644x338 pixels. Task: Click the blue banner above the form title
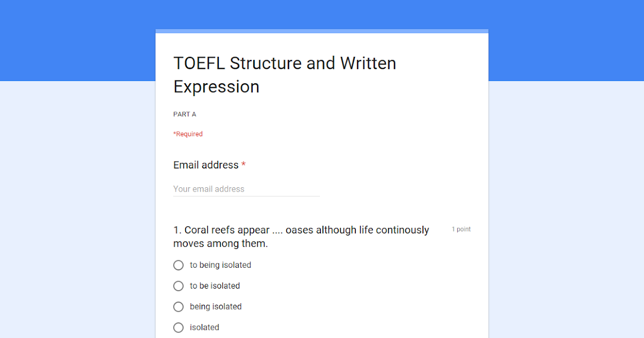click(322, 13)
